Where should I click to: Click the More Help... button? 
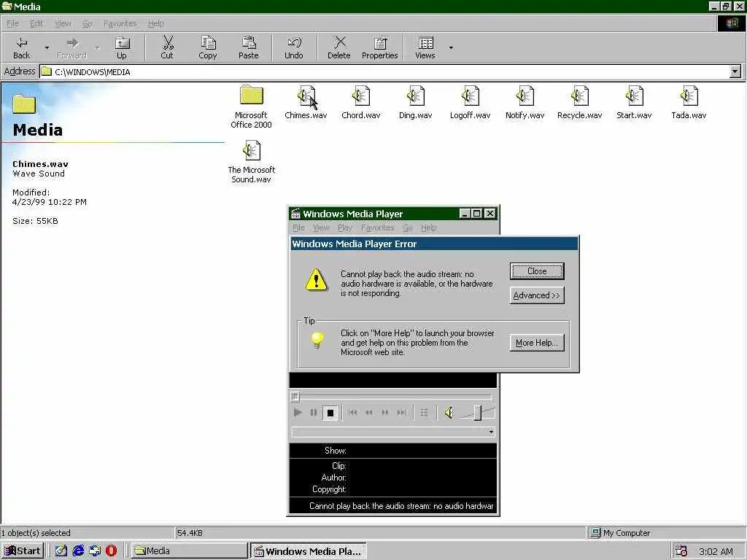pyautogui.click(x=537, y=343)
